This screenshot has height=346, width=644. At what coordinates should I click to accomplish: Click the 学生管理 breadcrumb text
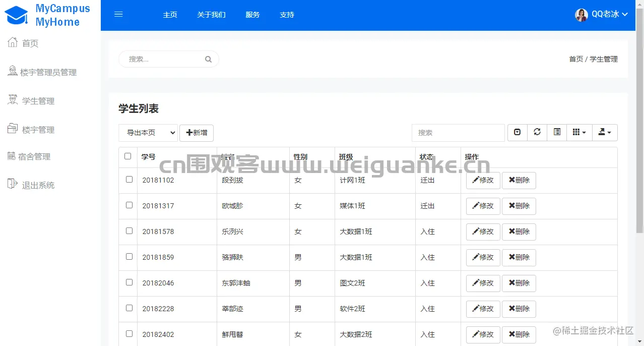point(604,59)
